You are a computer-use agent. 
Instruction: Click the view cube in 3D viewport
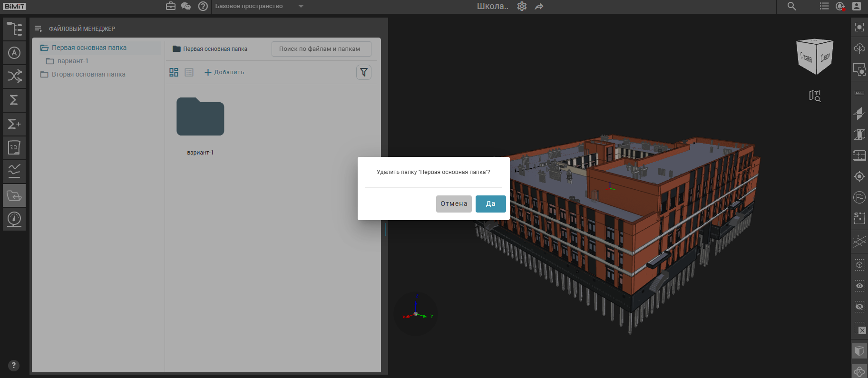(x=815, y=57)
